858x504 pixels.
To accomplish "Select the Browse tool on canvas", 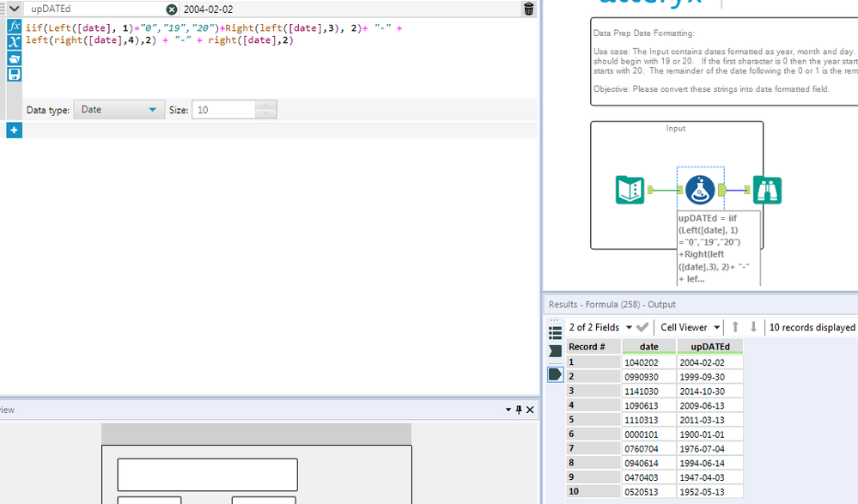I will pos(767,190).
